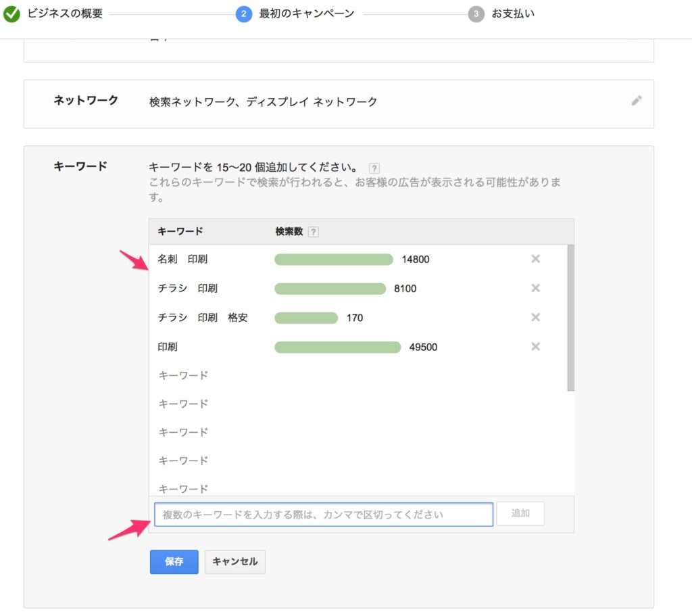Select step 2 最初のキャンペーン
This screenshot has width=692, height=616.
[244, 14]
